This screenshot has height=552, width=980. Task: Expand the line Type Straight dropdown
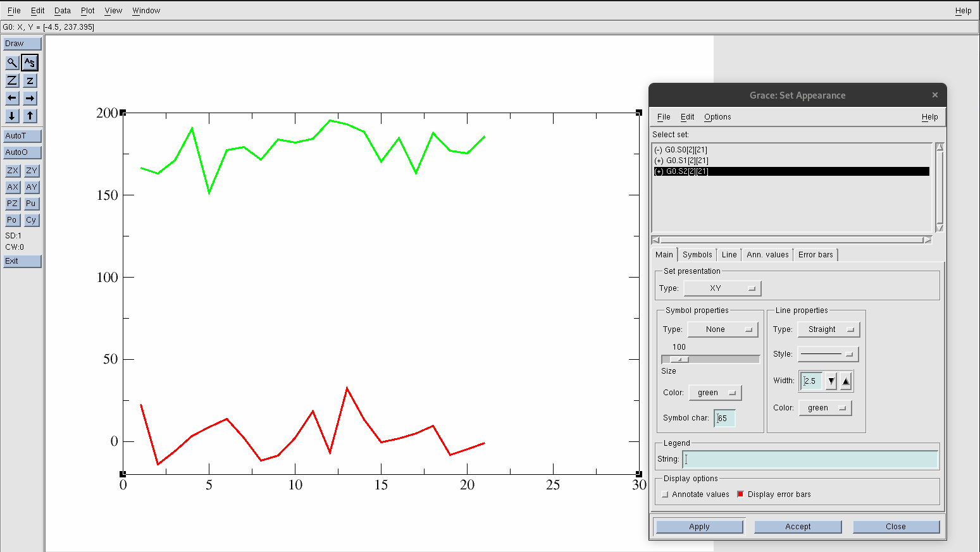[829, 329]
